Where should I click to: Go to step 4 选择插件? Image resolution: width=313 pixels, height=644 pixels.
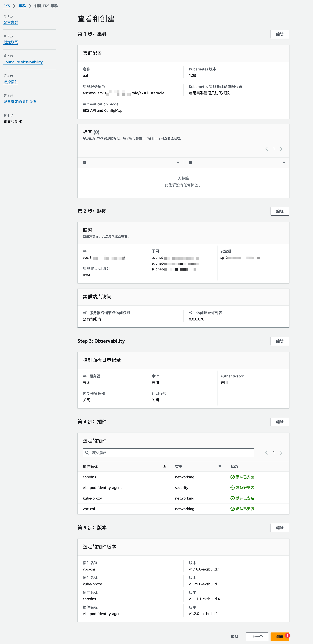click(x=11, y=82)
